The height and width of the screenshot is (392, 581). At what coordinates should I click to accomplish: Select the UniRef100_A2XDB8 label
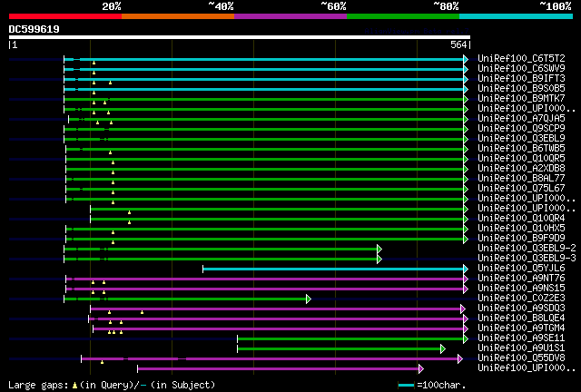pos(521,169)
